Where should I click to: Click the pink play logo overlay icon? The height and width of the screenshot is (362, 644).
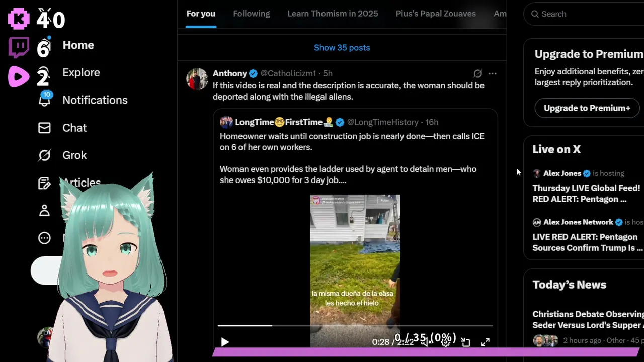coord(19,77)
